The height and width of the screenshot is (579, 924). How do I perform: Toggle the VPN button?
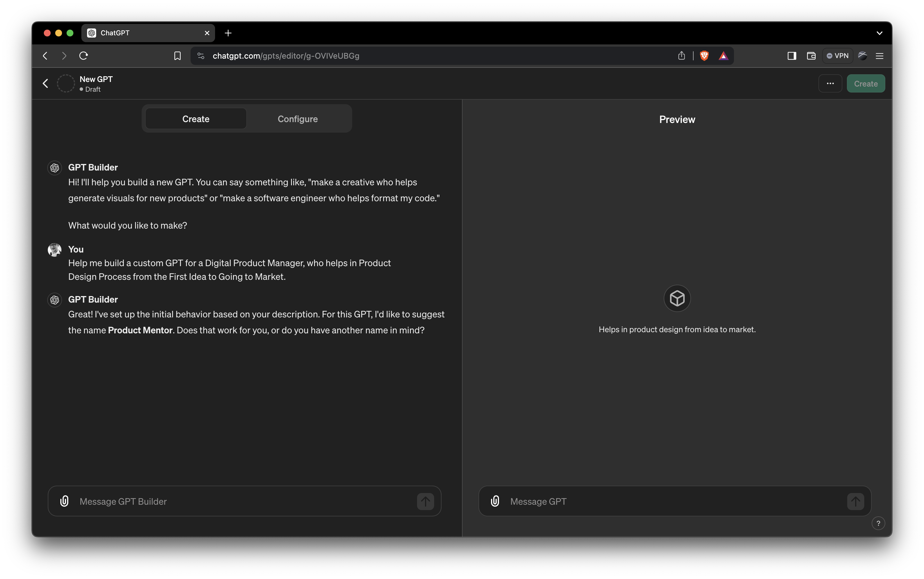[x=838, y=56]
